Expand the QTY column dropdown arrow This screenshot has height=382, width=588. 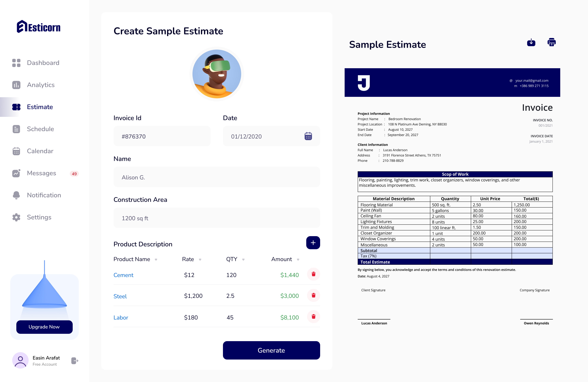click(243, 260)
